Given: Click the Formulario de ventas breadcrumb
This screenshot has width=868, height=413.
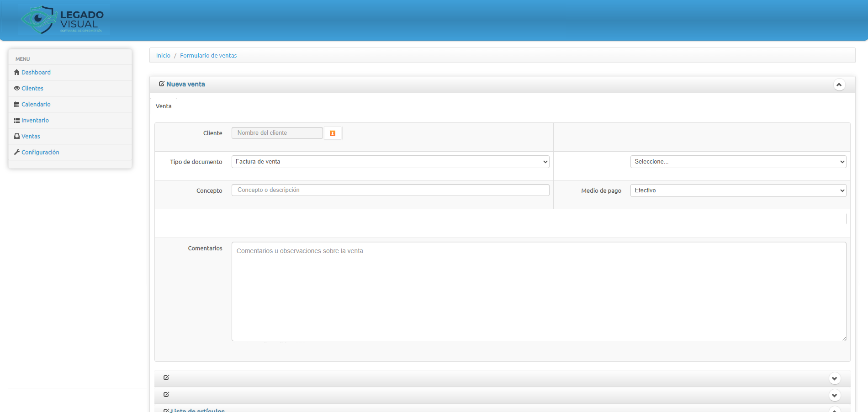Looking at the screenshot, I should click(208, 55).
